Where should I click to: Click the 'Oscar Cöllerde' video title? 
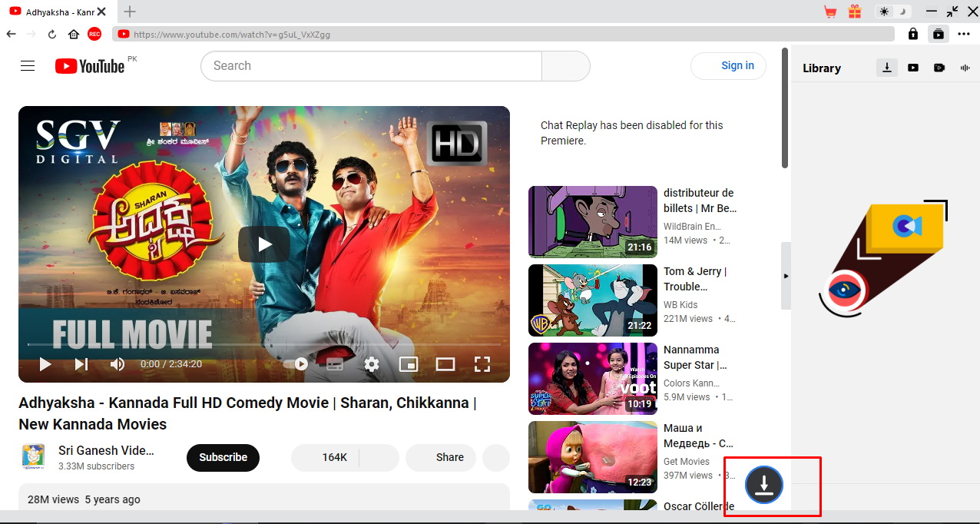click(x=699, y=506)
